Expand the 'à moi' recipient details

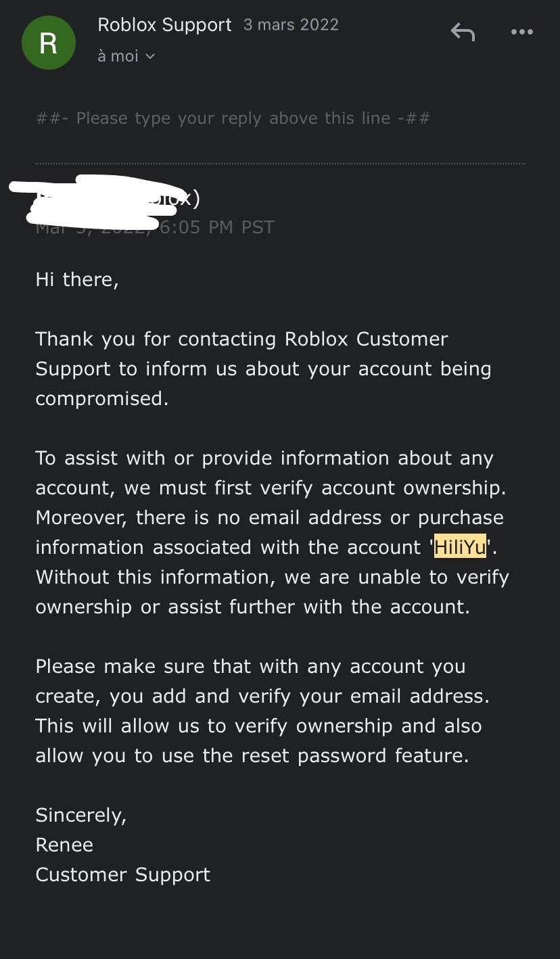(126, 56)
